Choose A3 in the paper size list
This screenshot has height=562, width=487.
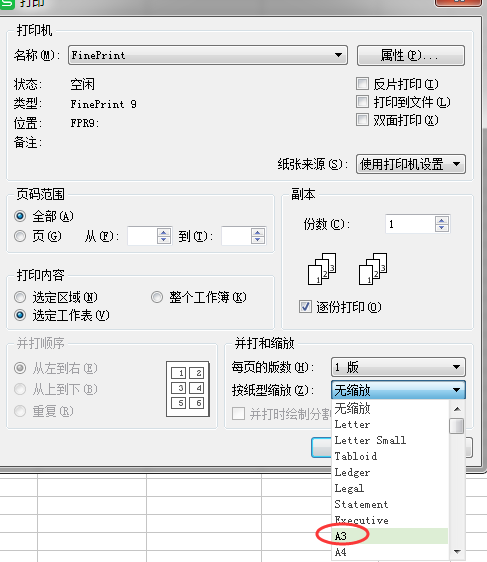[x=390, y=536]
